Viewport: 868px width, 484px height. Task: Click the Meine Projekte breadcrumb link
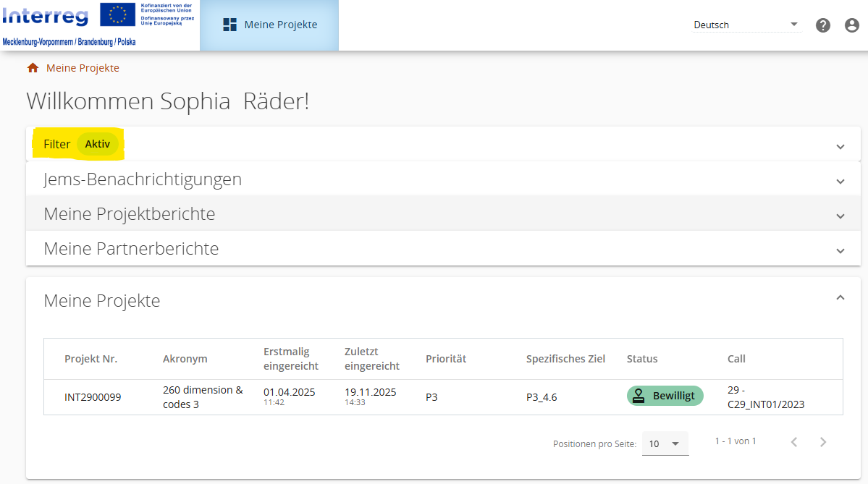coord(83,68)
